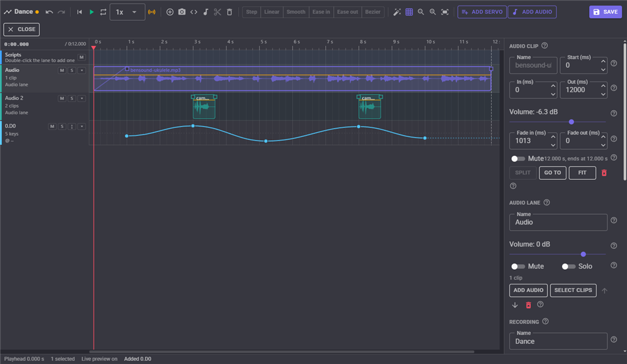Close the timeline editor
This screenshot has width=627, height=364.
(21, 29)
